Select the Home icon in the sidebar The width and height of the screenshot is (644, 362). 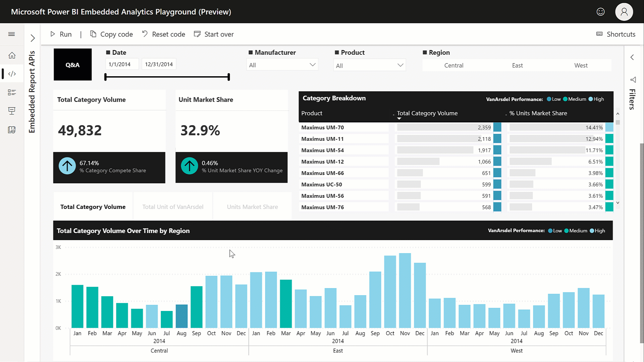tap(12, 55)
